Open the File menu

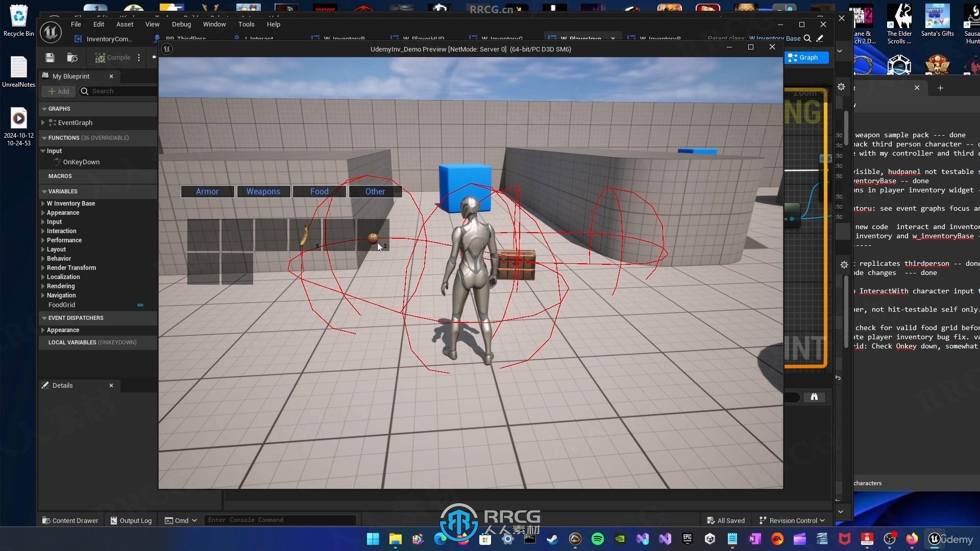tap(76, 24)
